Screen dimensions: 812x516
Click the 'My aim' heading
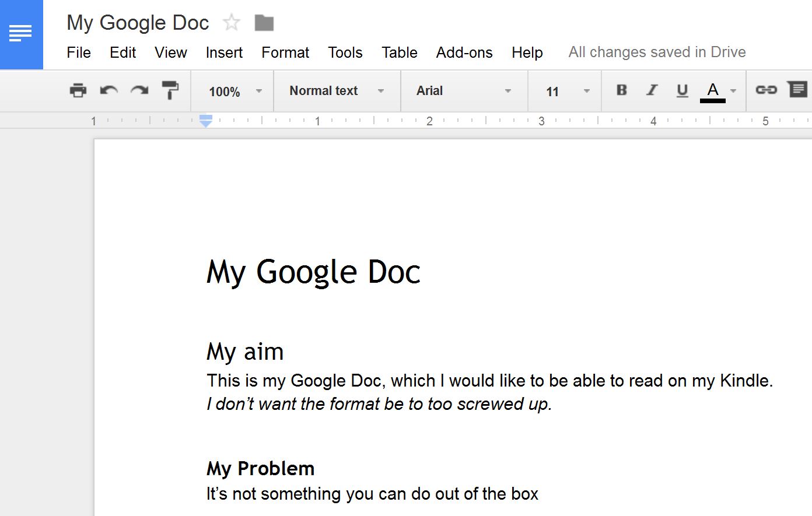point(245,352)
